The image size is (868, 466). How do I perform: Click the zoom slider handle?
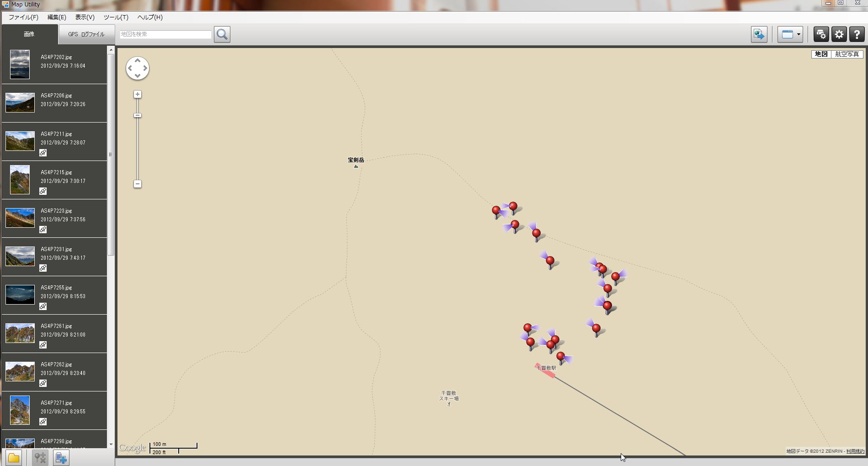point(137,115)
